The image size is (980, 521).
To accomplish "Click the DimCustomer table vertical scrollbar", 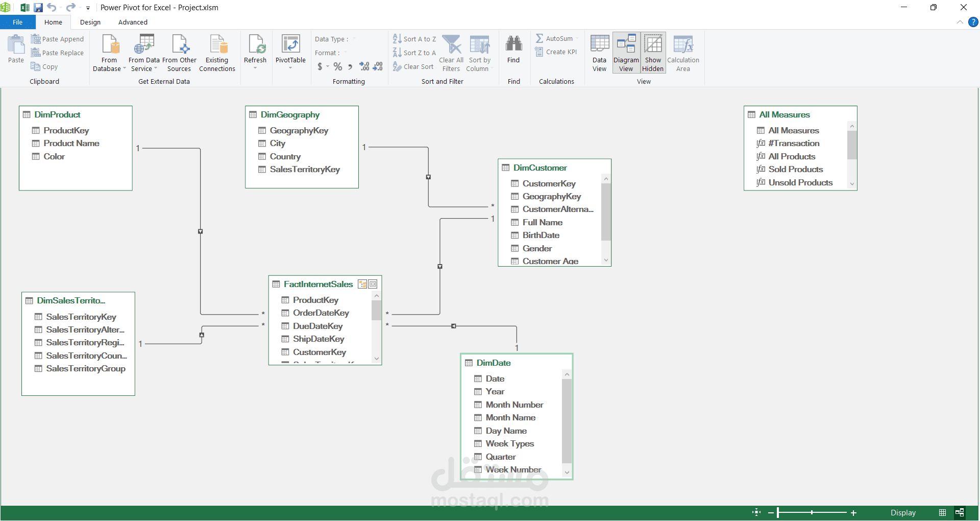I will [x=606, y=212].
